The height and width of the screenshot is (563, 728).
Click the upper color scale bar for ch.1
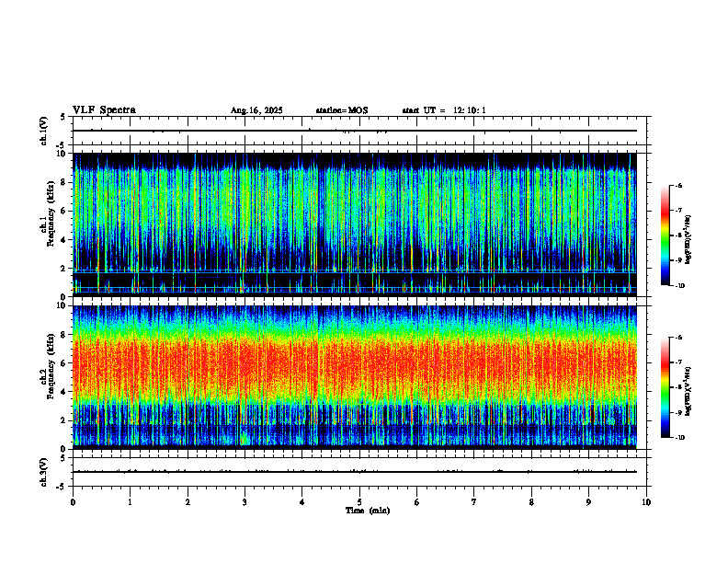665,236
